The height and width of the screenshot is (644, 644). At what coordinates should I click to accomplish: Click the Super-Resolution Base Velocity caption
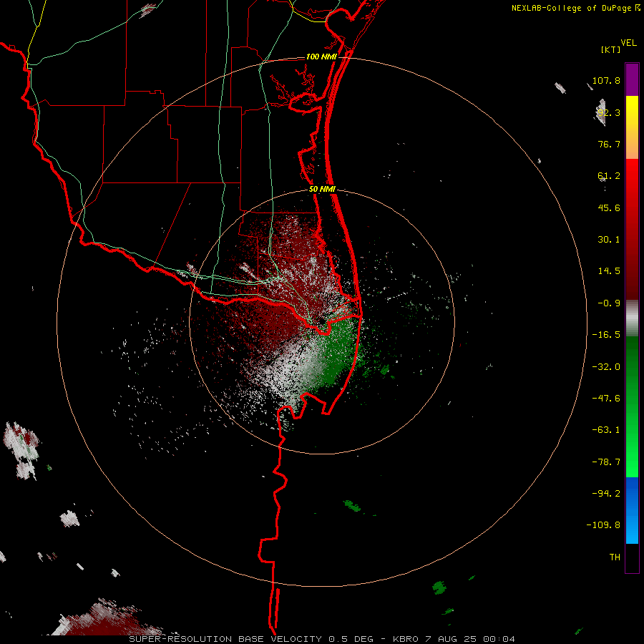pyautogui.click(x=321, y=639)
